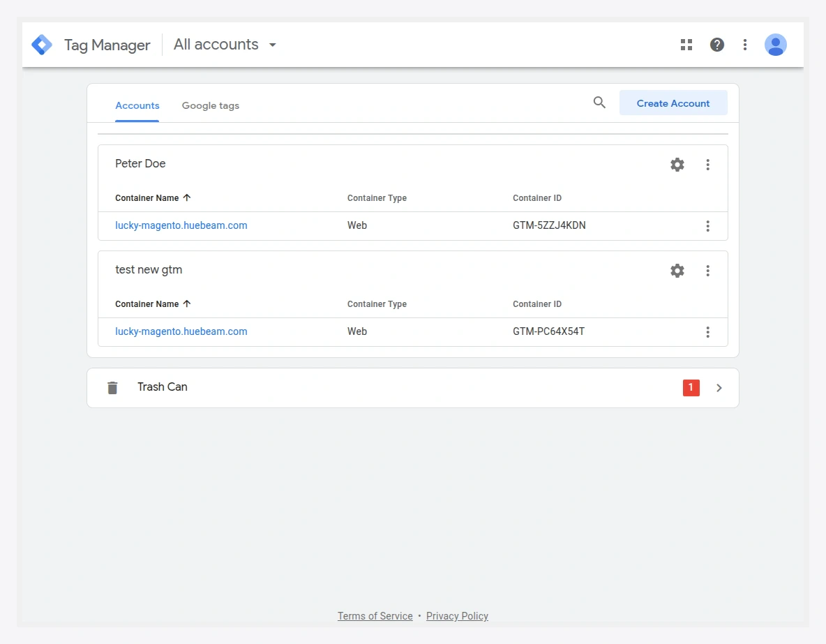
Task: Click Container Type header under Peter Doe
Action: point(377,197)
